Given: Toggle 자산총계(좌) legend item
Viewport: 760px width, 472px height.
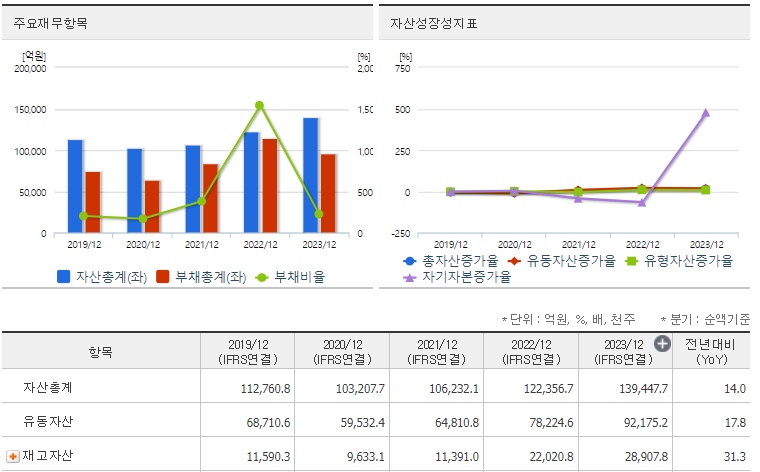Looking at the screenshot, I should [x=102, y=277].
